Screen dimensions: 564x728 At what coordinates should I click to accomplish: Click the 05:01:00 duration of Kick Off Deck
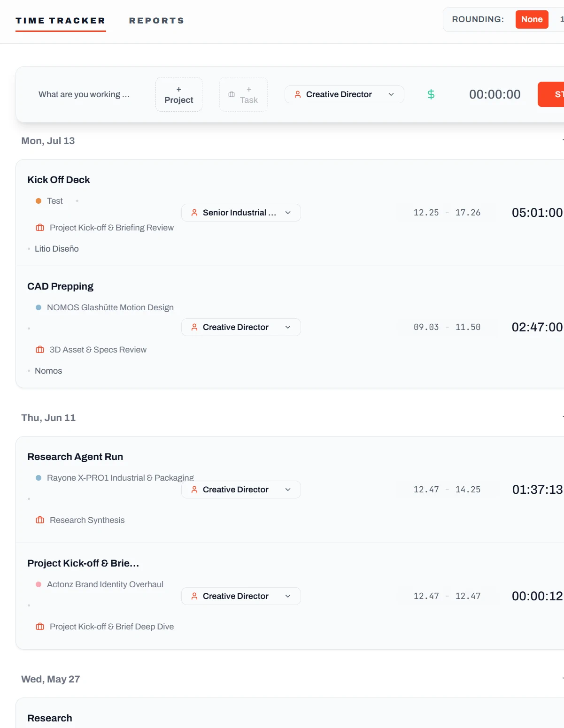(537, 213)
